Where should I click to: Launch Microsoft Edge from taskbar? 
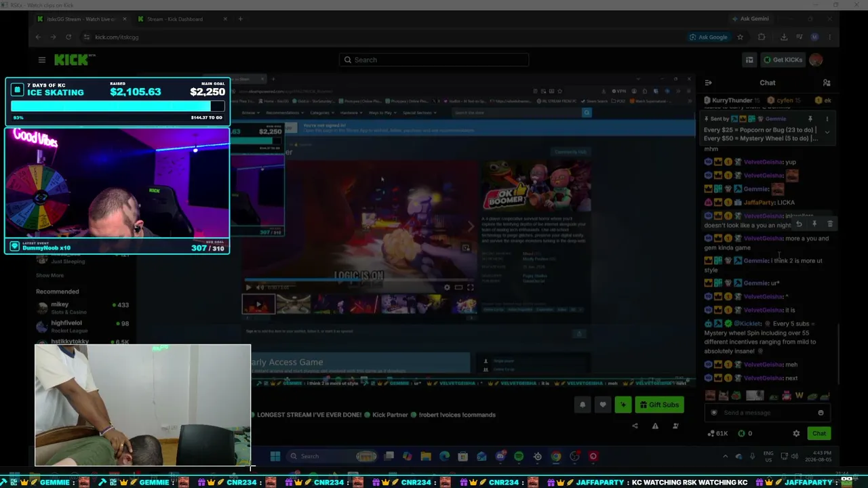click(444, 456)
